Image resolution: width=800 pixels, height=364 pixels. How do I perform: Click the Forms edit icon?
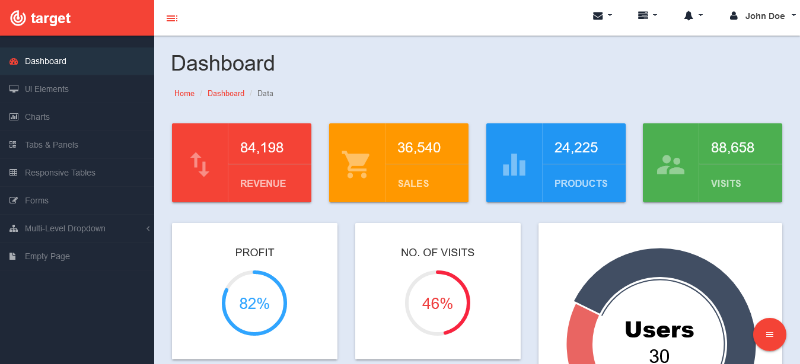point(14,201)
